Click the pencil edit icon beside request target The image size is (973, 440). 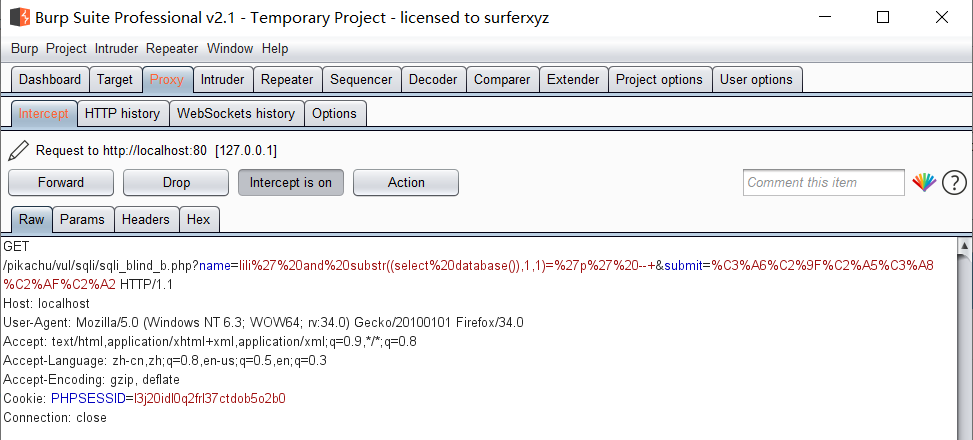point(19,150)
